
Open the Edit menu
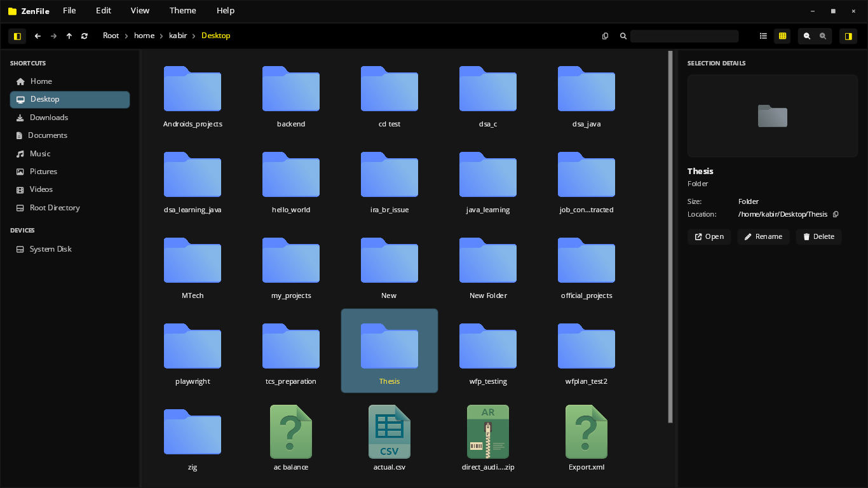click(x=104, y=10)
